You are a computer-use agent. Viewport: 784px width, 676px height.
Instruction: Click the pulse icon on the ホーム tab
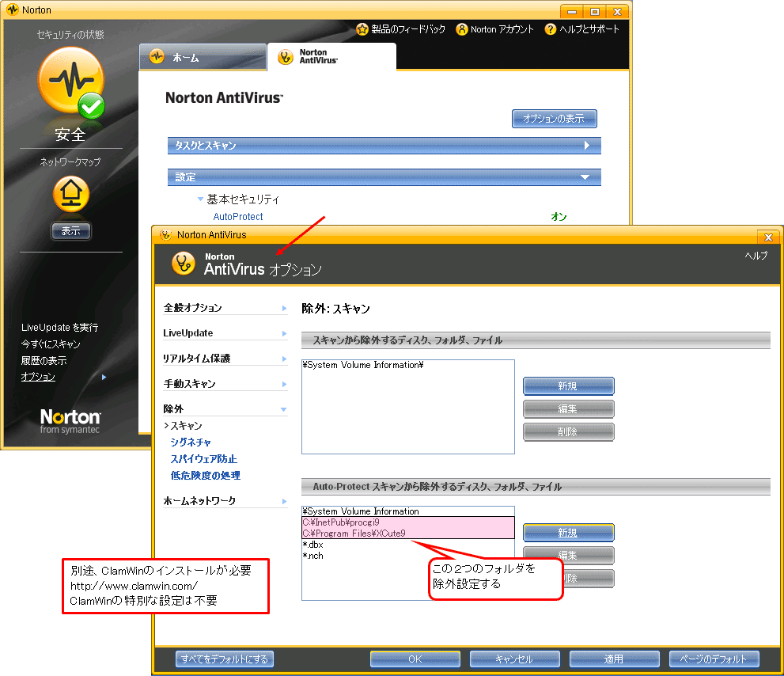click(x=157, y=56)
